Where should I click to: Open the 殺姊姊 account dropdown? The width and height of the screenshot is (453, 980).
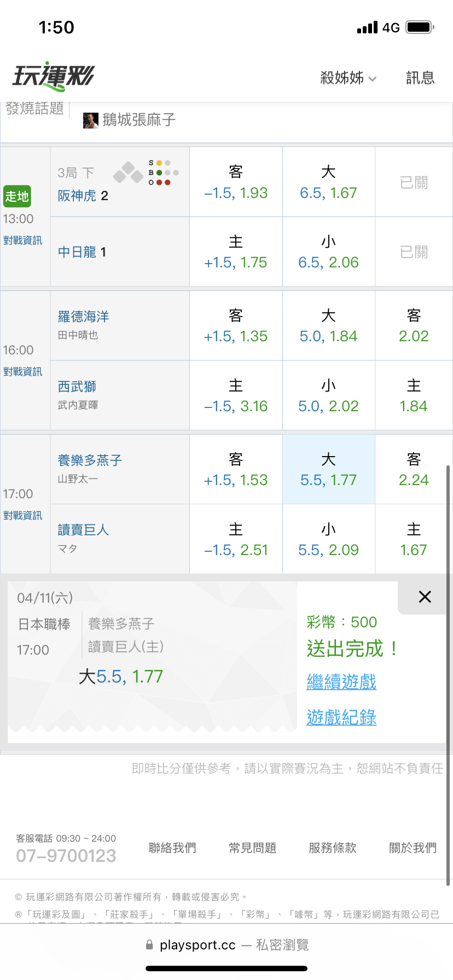tap(348, 78)
